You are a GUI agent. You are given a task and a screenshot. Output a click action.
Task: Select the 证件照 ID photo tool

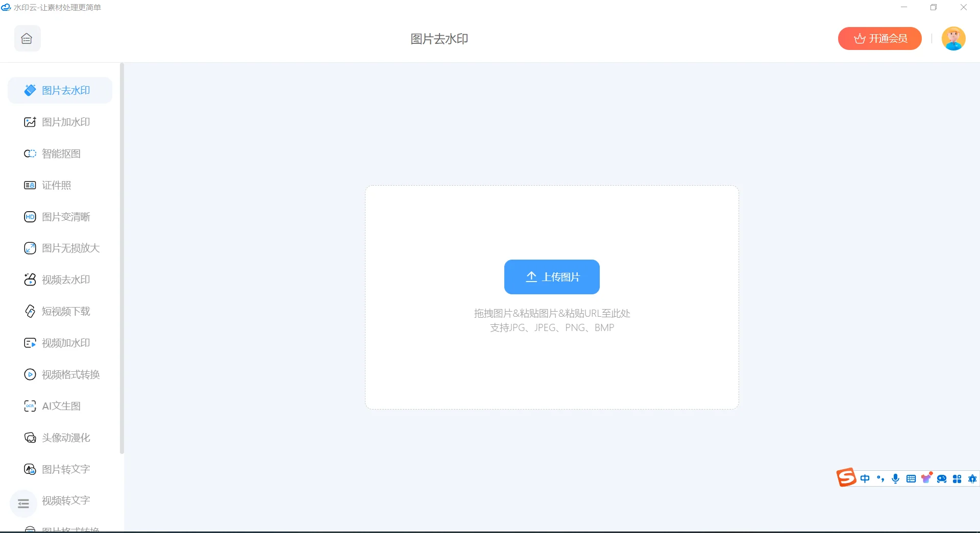[x=56, y=185]
